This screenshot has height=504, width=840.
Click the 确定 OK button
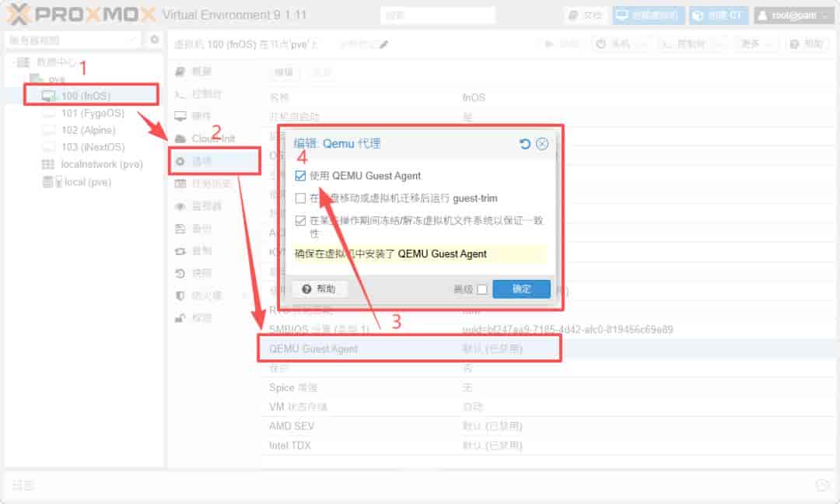click(x=521, y=289)
